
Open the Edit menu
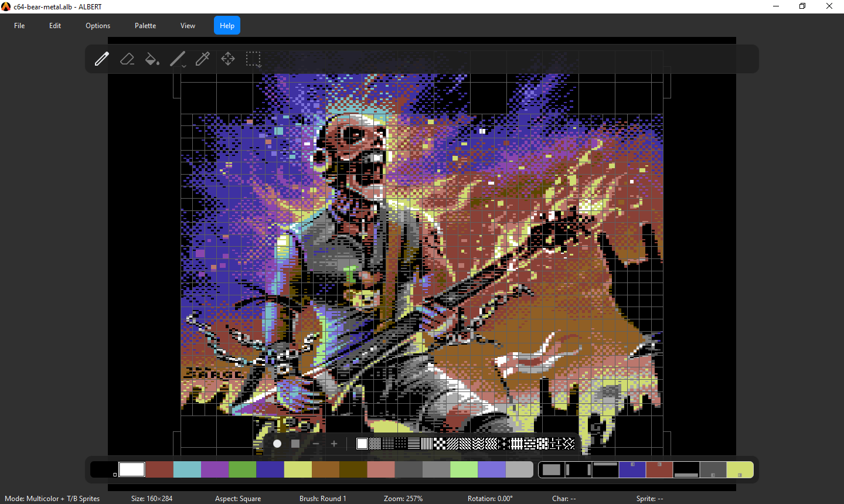55,26
